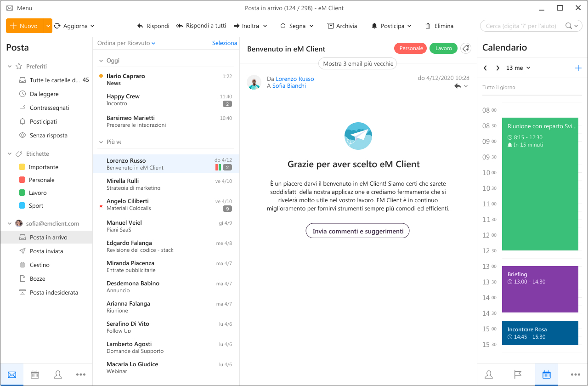The width and height of the screenshot is (588, 386).
Task: Collapse the Oggi message group
Action: pos(101,61)
